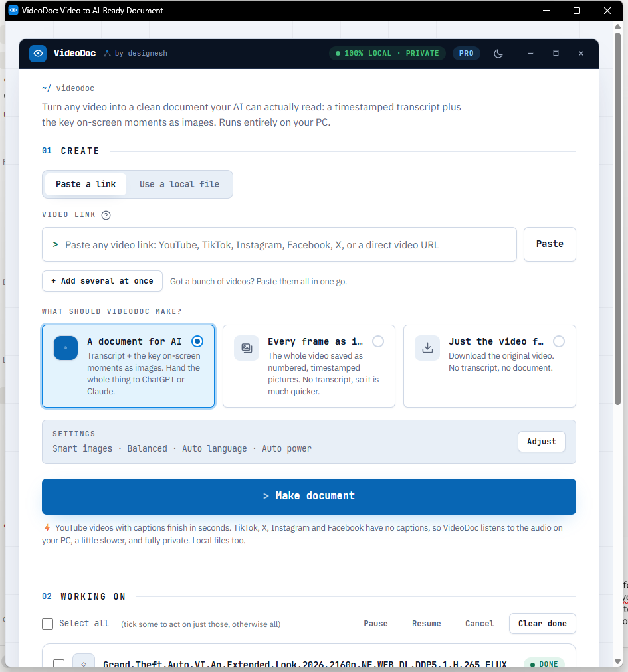Click Resume in Working On
628x672 pixels.
(427, 624)
